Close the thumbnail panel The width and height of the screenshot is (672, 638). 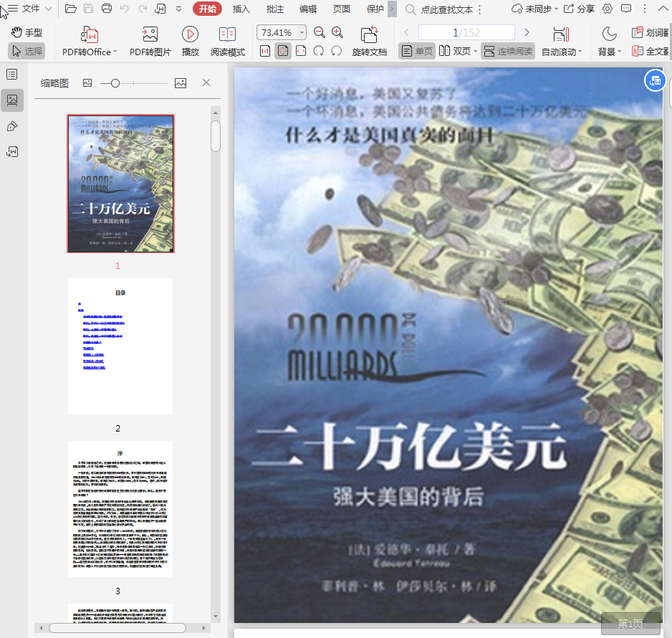(x=206, y=82)
